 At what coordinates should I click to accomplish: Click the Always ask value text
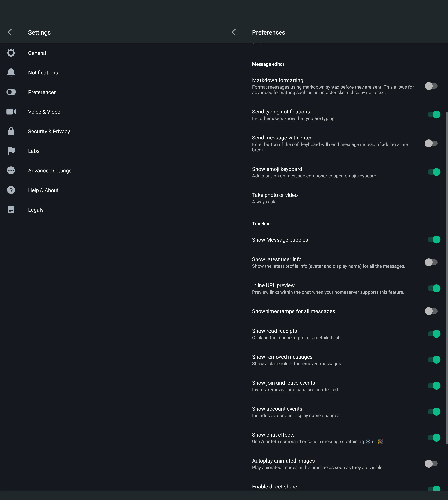(264, 202)
